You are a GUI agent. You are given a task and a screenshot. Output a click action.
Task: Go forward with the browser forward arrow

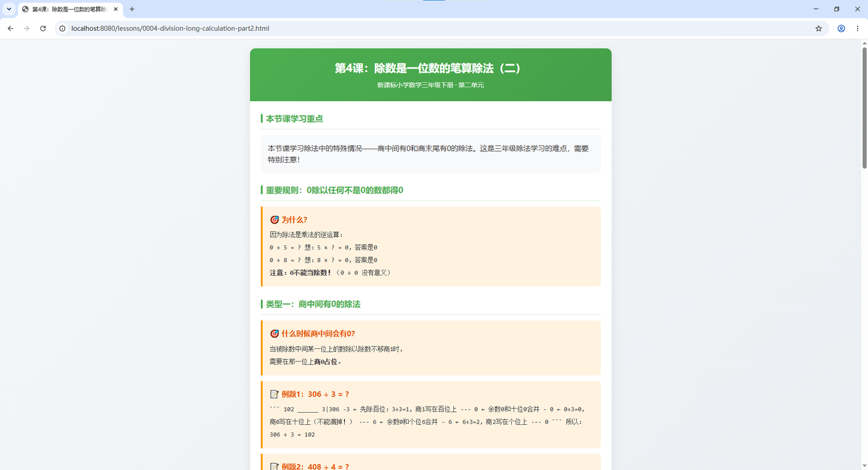click(27, 28)
